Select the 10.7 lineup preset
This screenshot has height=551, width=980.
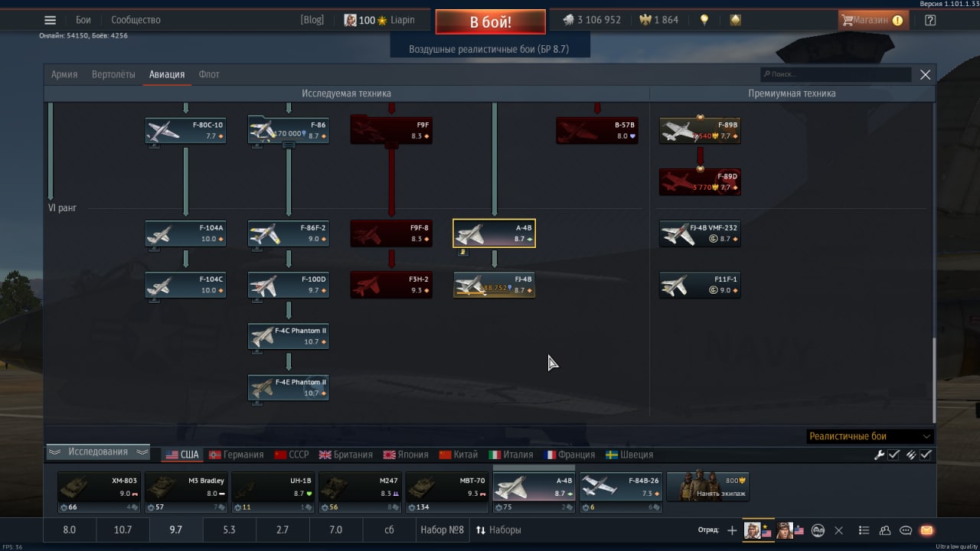122,530
